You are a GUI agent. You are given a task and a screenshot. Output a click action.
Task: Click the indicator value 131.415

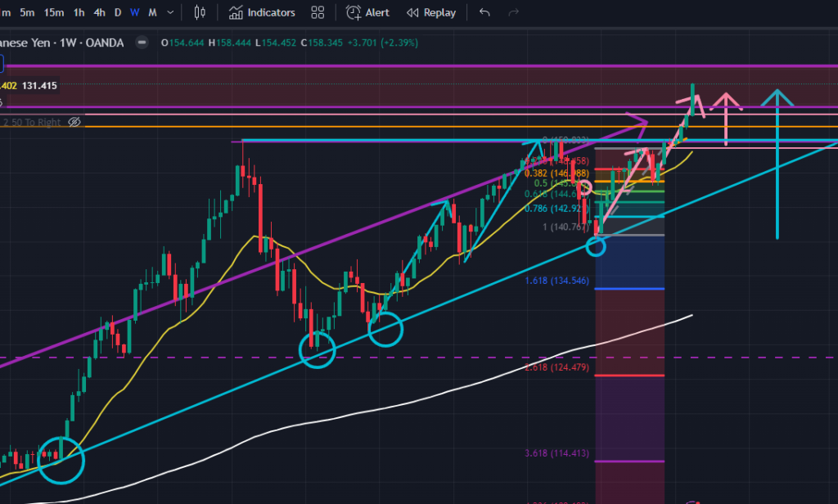39,85
